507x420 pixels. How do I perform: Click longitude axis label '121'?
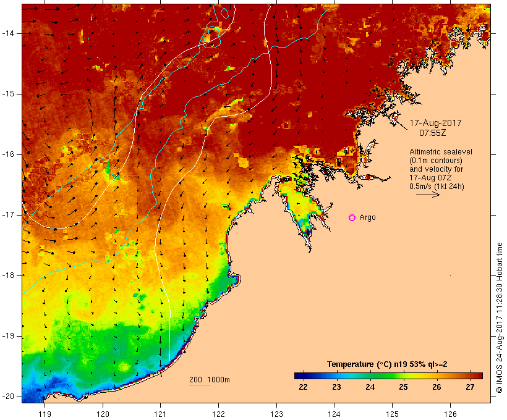coord(160,414)
